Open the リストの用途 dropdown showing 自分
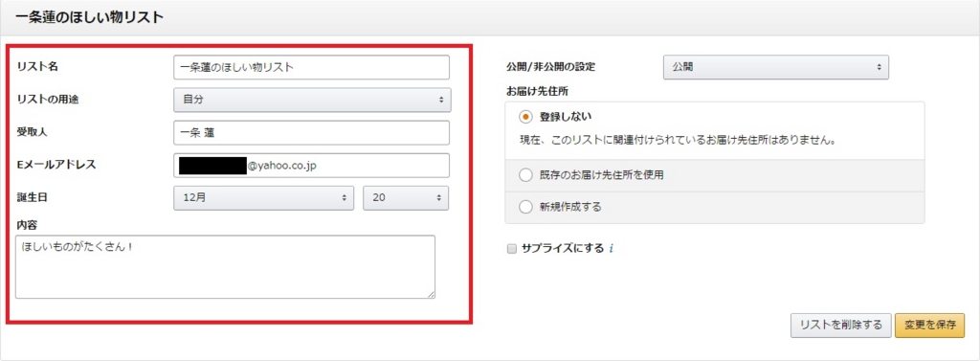 point(311,100)
